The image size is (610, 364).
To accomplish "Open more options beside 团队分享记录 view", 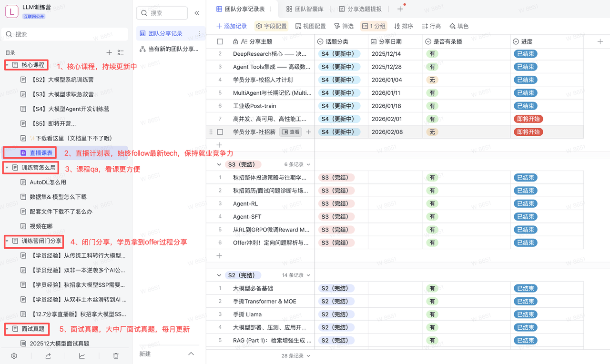I will (200, 33).
